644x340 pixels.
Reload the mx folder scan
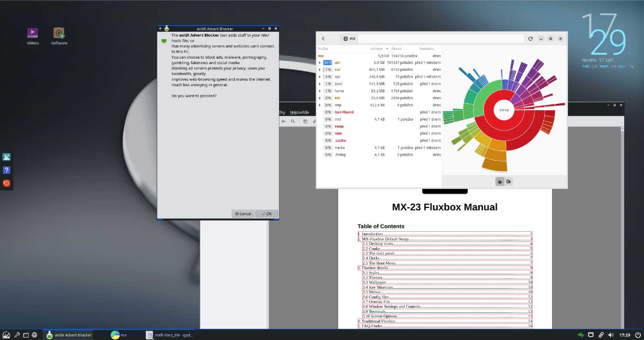(x=530, y=39)
